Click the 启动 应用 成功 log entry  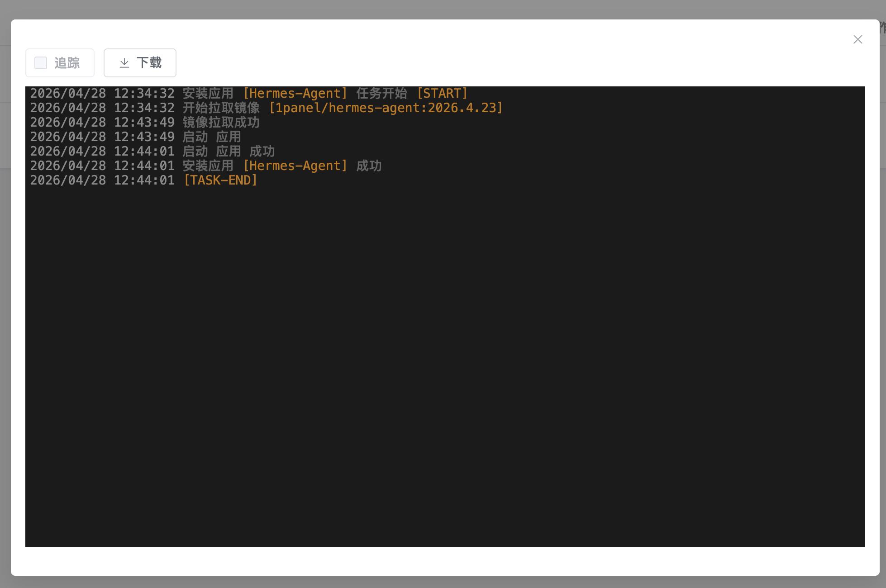click(x=229, y=152)
